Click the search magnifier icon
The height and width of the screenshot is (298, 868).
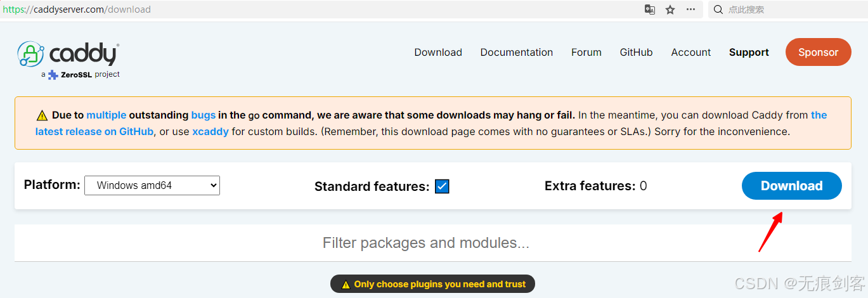pyautogui.click(x=718, y=10)
